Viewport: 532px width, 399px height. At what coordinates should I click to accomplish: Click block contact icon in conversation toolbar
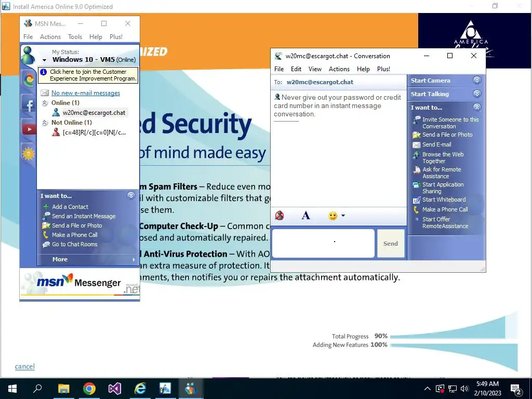point(279,216)
